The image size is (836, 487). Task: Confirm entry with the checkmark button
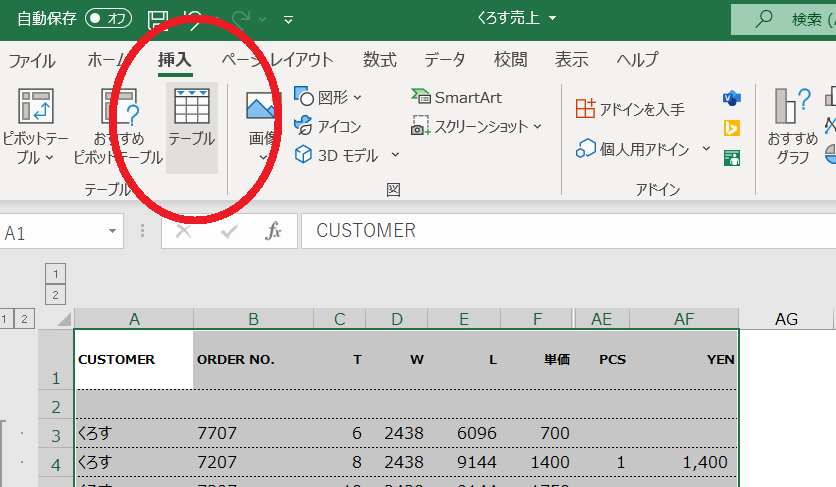click(229, 231)
